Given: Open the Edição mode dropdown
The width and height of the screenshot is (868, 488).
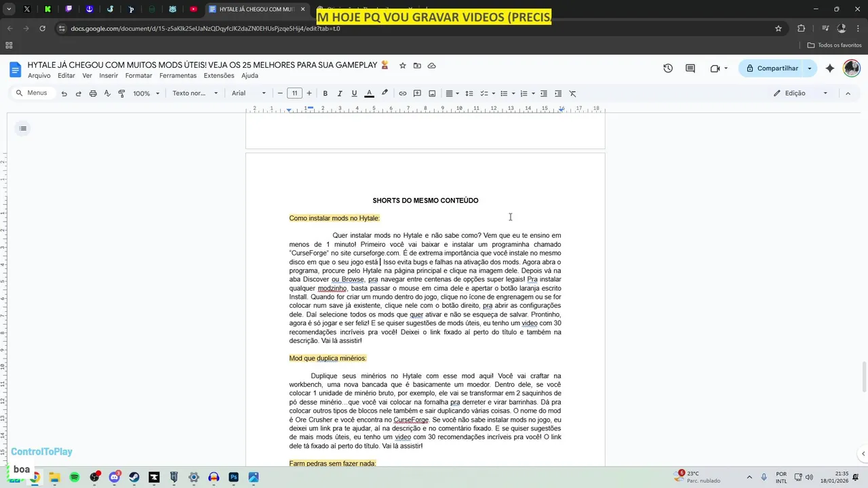Looking at the screenshot, I should click(801, 94).
